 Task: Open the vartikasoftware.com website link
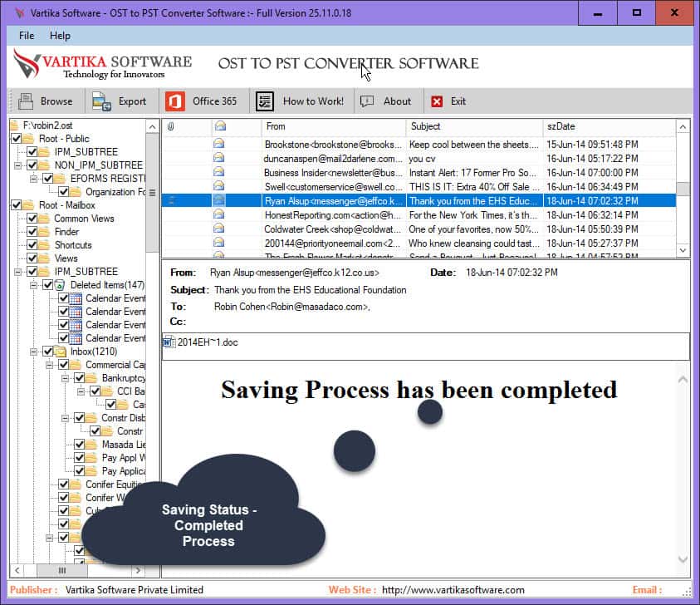point(453,590)
